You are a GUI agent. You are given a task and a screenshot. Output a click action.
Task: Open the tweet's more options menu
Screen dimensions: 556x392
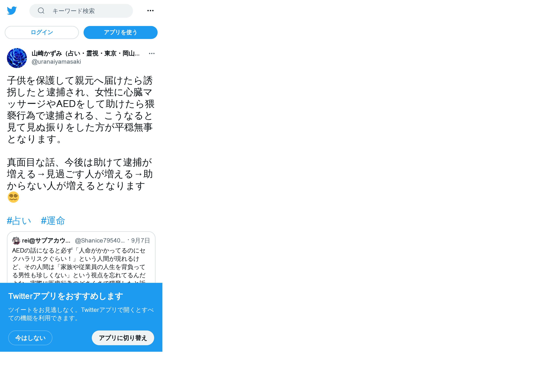click(x=152, y=54)
